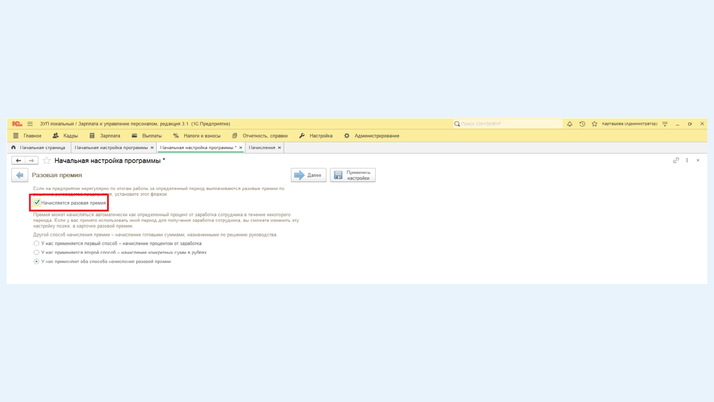Close the active modified settings tab
This screenshot has height=402, width=714.
(241, 148)
